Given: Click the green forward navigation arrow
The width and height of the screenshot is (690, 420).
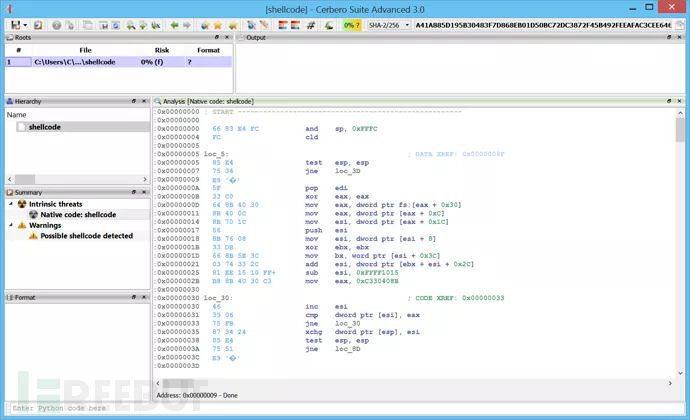Looking at the screenshot, I should (188, 24).
